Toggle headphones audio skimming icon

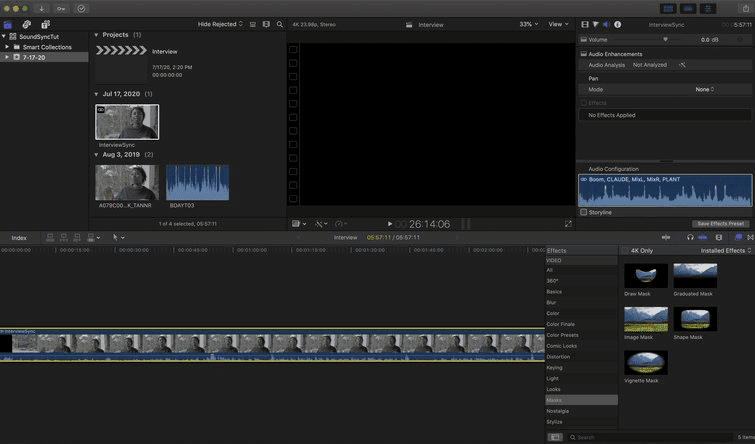(x=690, y=237)
